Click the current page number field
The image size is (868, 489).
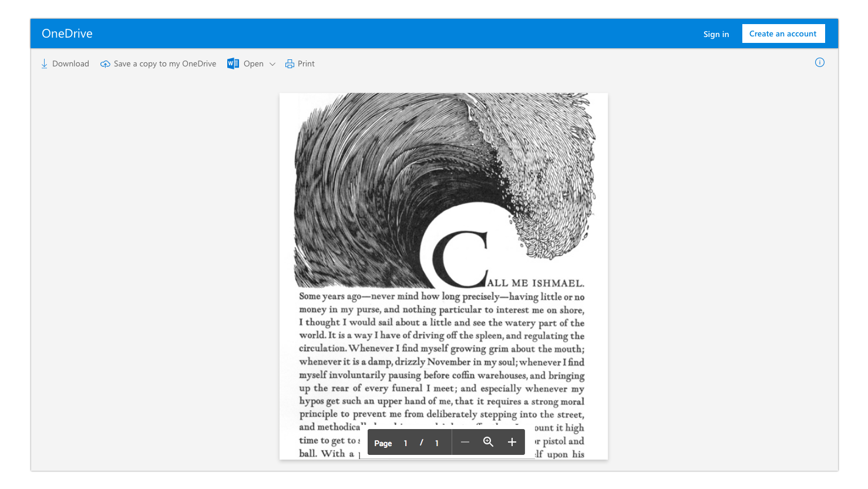coord(405,443)
